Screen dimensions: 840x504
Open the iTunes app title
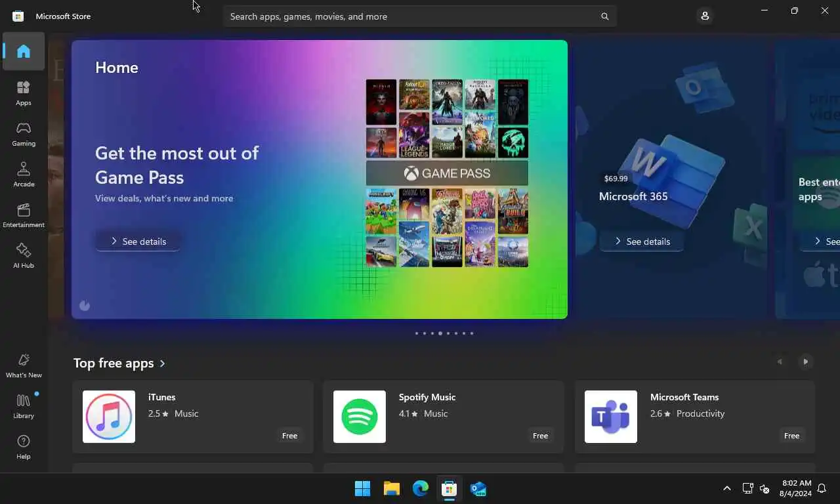161,397
